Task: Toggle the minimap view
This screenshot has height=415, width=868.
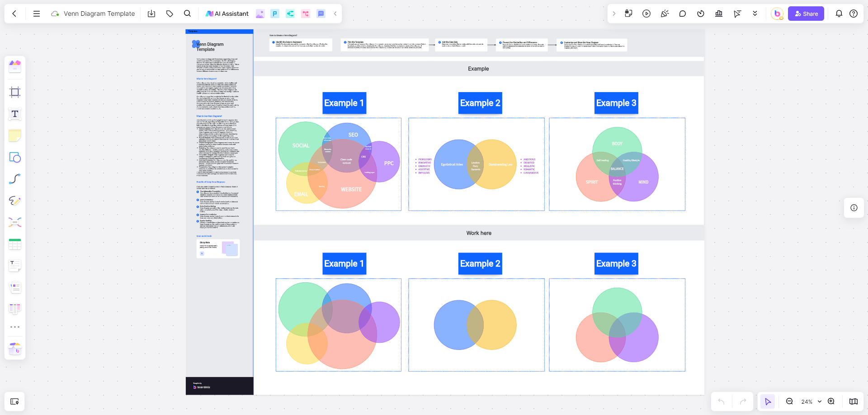Action: (x=854, y=401)
